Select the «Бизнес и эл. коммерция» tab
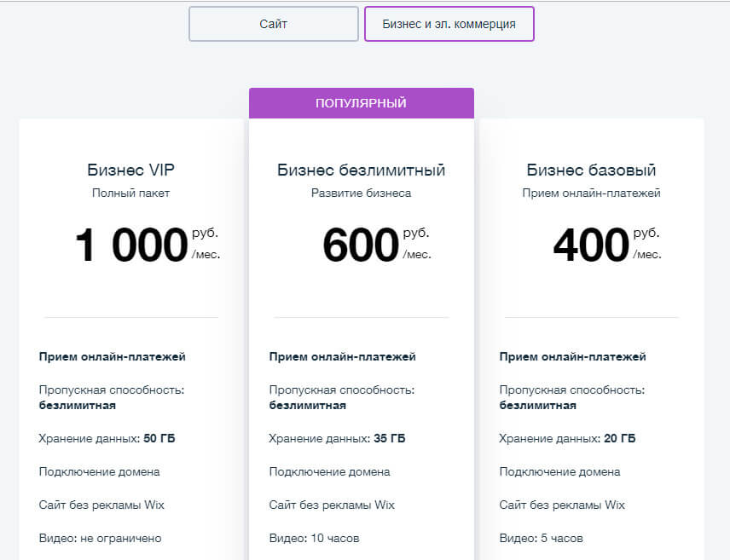The height and width of the screenshot is (560, 730). click(x=449, y=24)
